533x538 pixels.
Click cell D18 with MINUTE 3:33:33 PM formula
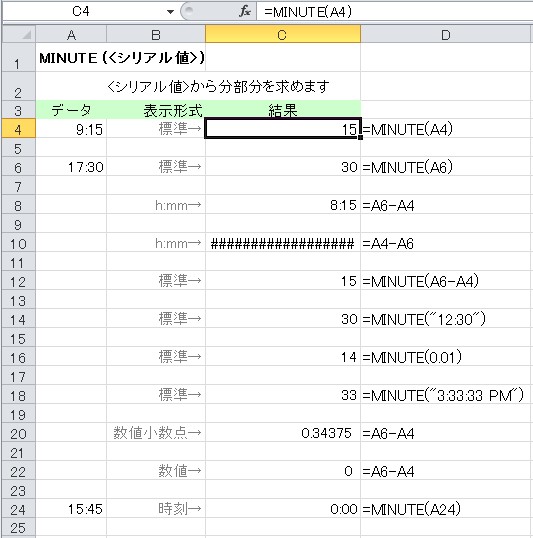tap(446, 395)
